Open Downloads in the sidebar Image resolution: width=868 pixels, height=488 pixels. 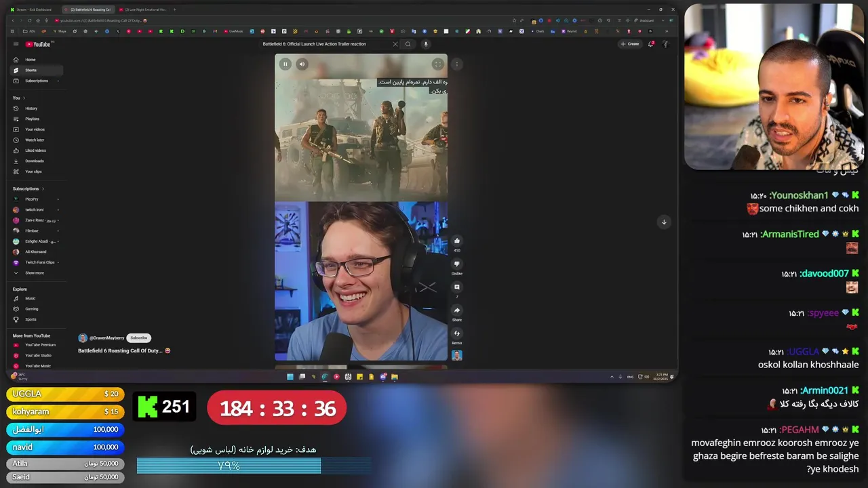pyautogui.click(x=37, y=161)
